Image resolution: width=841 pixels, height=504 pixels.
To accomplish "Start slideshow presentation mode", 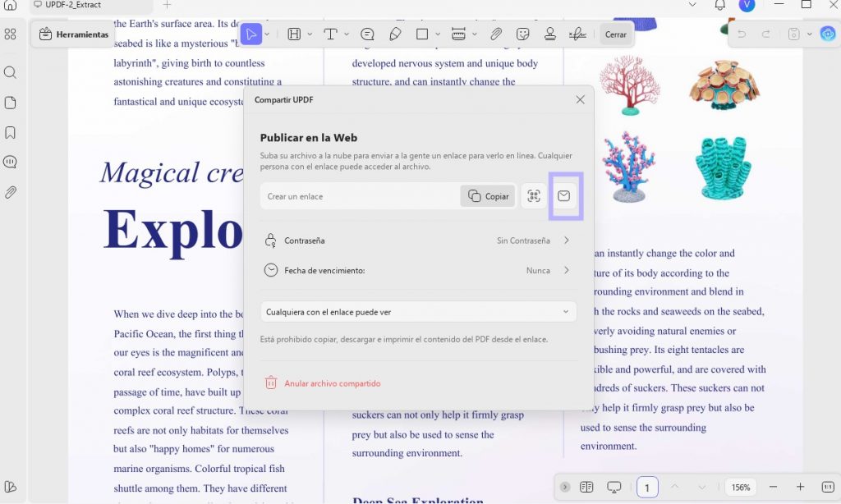I will point(614,487).
